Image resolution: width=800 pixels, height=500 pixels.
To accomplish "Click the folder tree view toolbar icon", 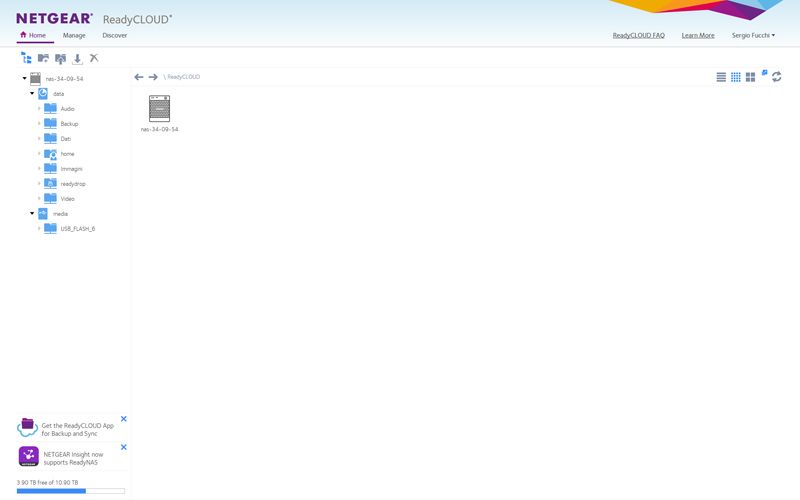I will (x=26, y=58).
